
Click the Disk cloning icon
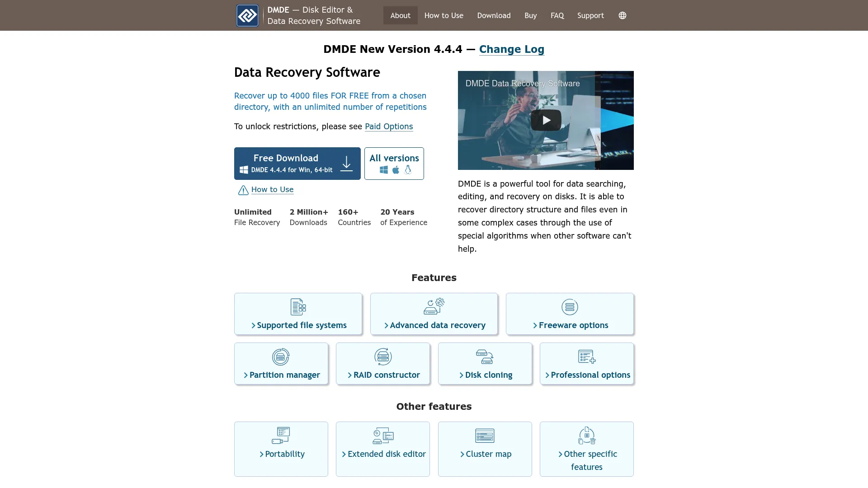[x=485, y=357]
